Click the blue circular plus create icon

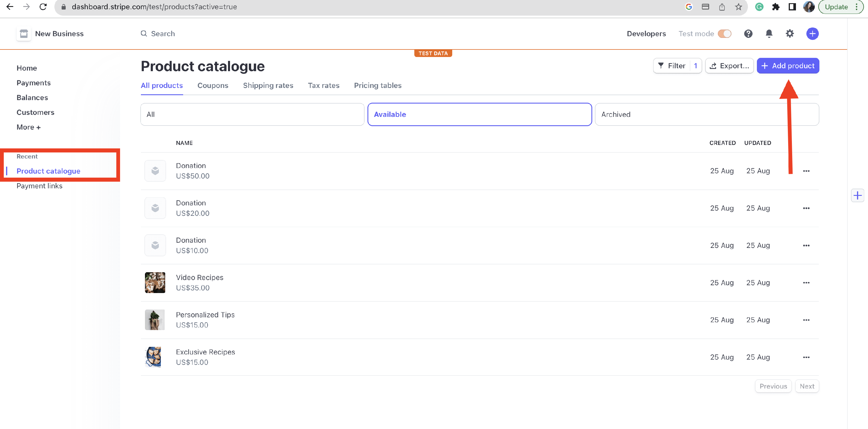(x=812, y=34)
